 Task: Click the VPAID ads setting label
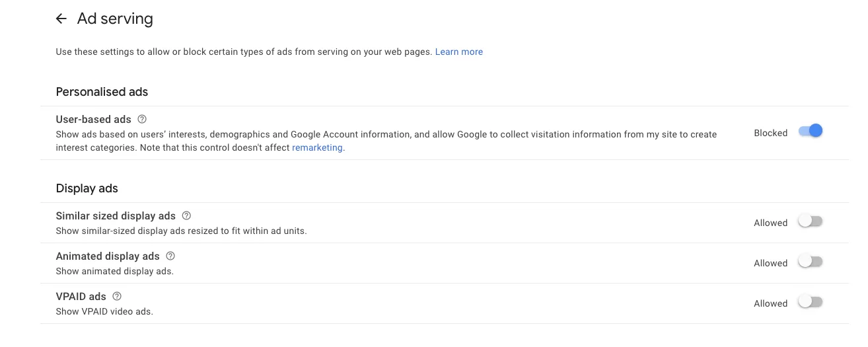pyautogui.click(x=81, y=297)
